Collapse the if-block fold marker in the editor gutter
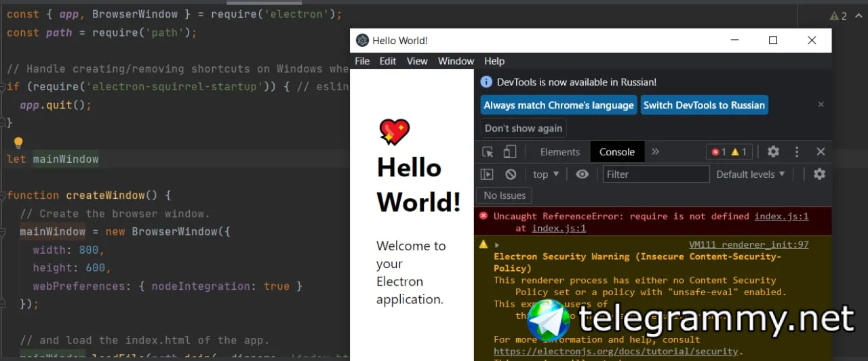The image size is (868, 361). pyautogui.click(x=2, y=87)
